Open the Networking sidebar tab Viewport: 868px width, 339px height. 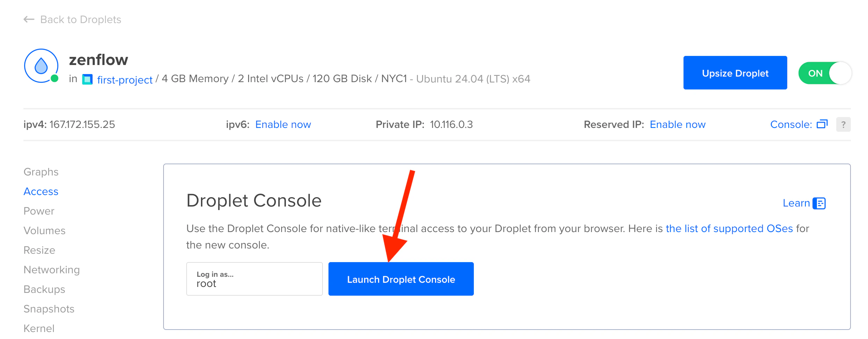click(x=52, y=270)
